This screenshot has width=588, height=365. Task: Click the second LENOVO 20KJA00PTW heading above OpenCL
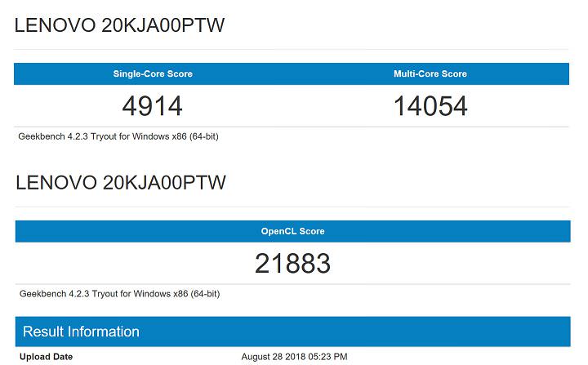coord(120,183)
